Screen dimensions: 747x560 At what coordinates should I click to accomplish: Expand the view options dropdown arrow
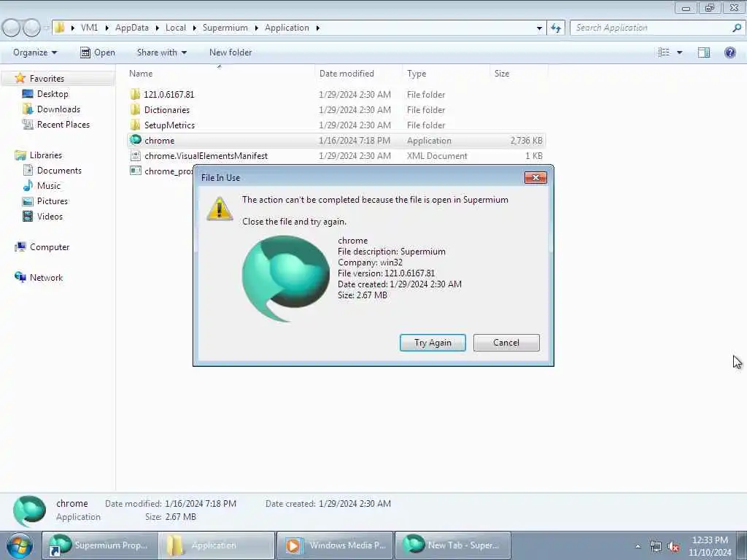tap(680, 52)
